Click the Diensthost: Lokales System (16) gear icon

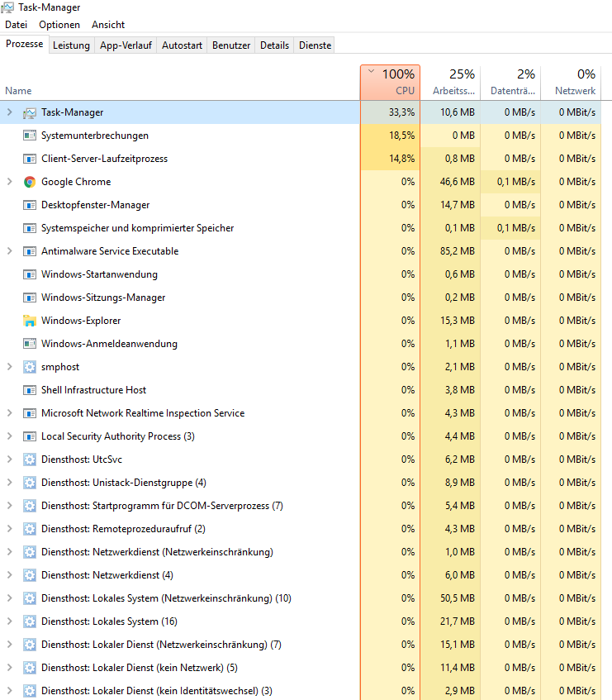30,621
